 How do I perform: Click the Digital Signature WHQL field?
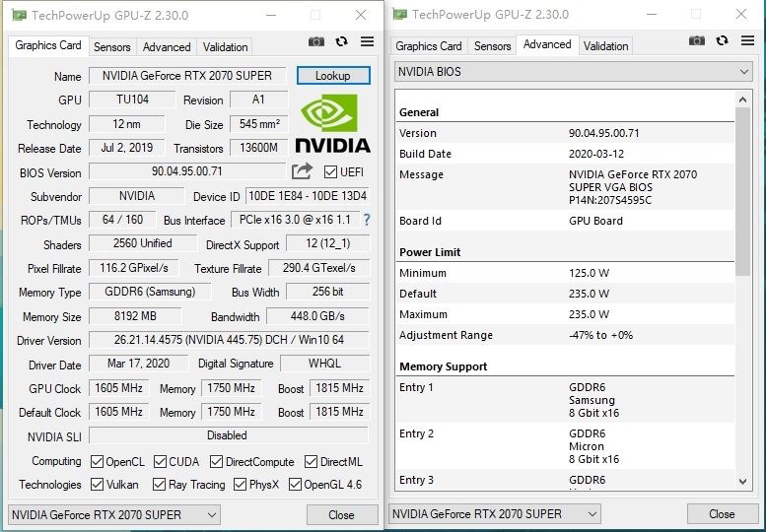coord(324,364)
